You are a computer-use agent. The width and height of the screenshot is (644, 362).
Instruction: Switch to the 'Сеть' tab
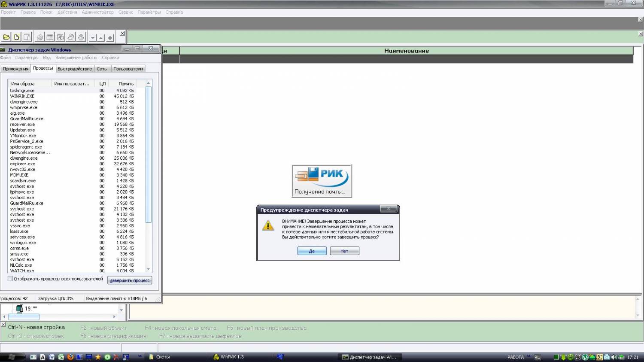click(x=102, y=69)
